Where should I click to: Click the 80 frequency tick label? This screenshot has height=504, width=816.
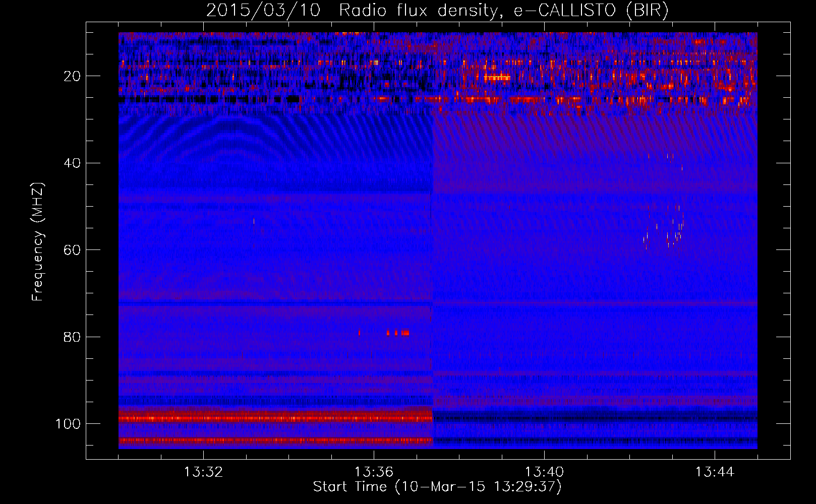click(72, 337)
